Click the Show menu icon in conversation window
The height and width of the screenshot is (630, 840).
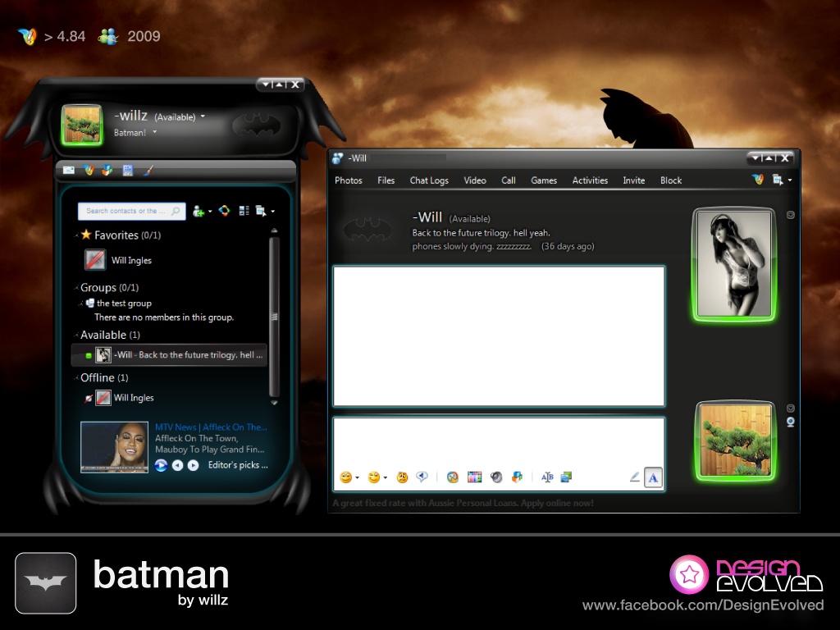tap(778, 180)
